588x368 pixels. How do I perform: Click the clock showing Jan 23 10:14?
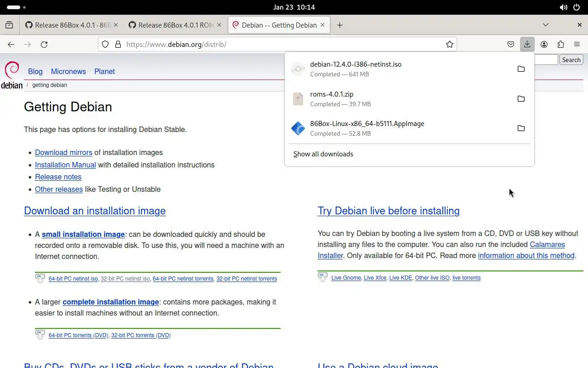point(294,7)
